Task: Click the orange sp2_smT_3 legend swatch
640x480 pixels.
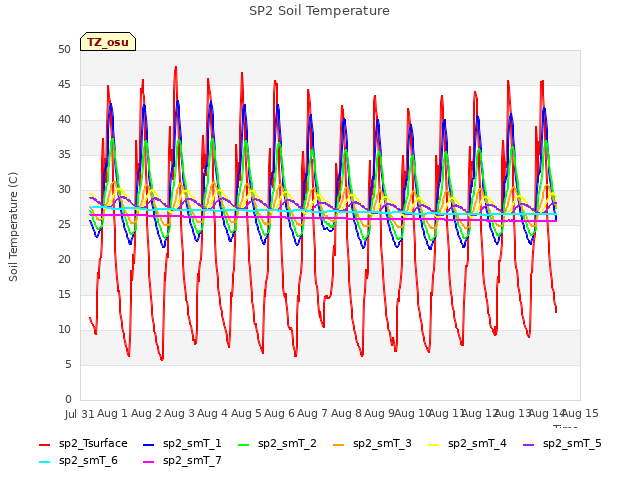Action: (x=339, y=444)
